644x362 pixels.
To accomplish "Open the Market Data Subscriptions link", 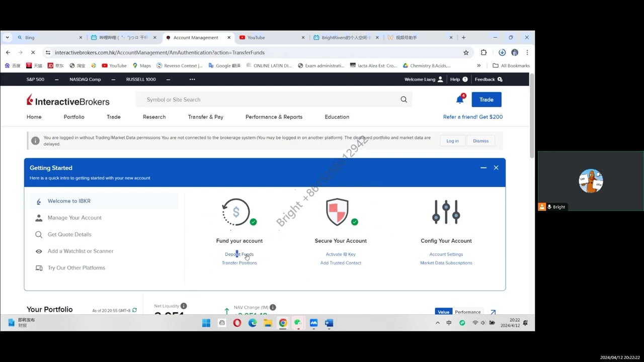I will [446, 263].
